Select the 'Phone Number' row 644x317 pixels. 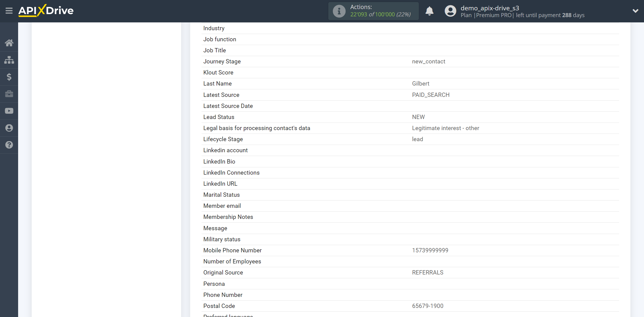(x=410, y=295)
